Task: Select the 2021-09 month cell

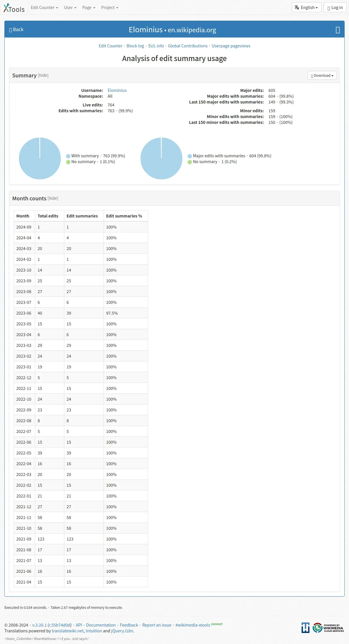Action: 24,539
